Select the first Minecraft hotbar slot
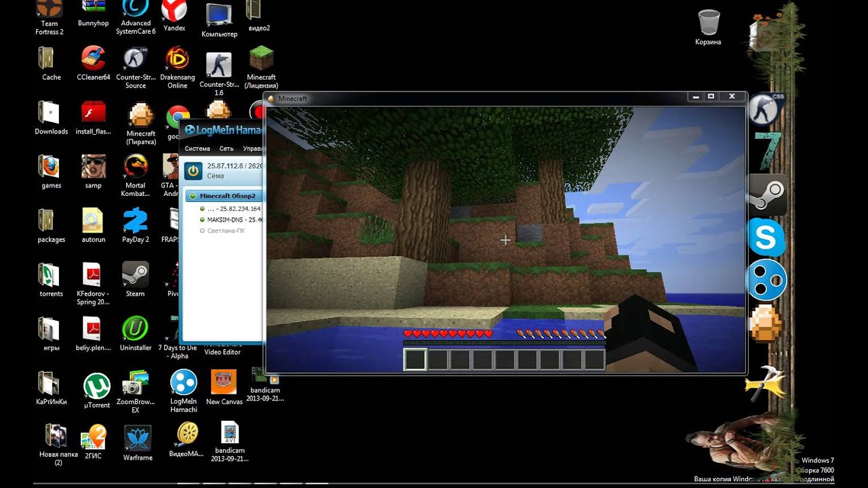 click(415, 359)
